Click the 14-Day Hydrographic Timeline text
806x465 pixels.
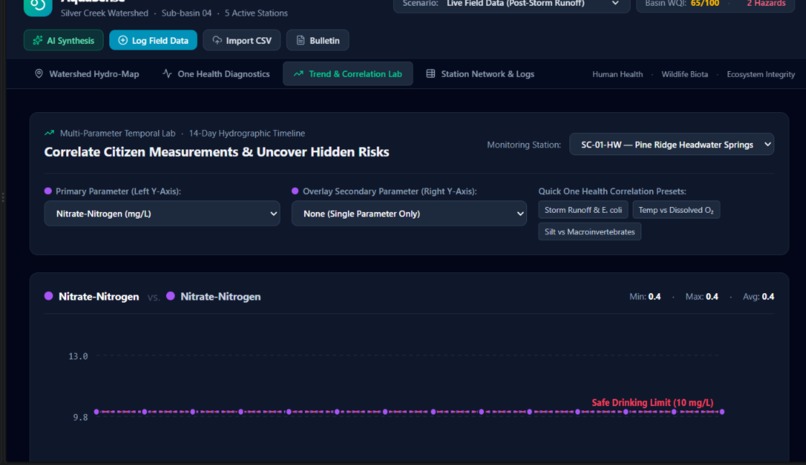coord(247,133)
